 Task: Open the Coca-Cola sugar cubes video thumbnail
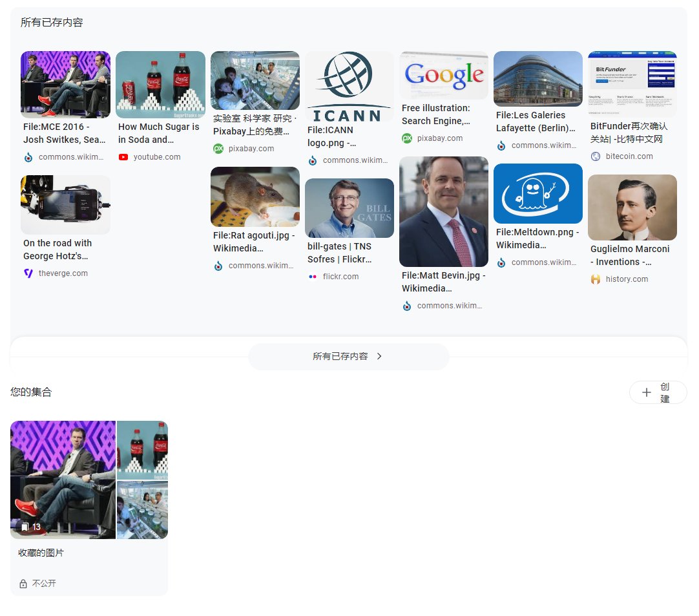(x=160, y=85)
